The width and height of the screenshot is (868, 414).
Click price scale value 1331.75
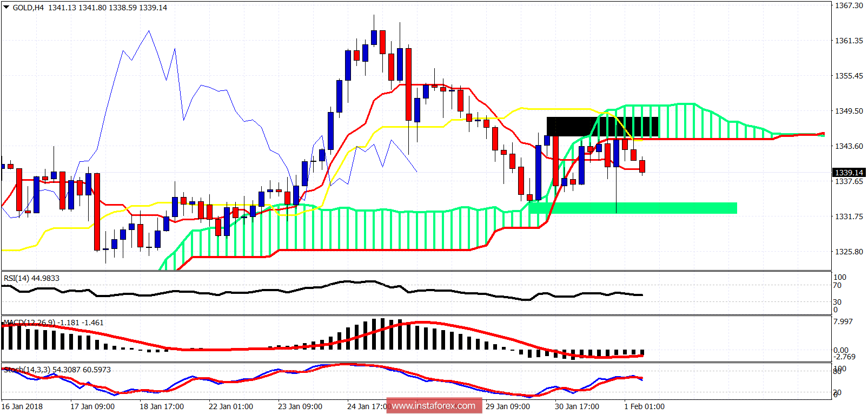(849, 216)
